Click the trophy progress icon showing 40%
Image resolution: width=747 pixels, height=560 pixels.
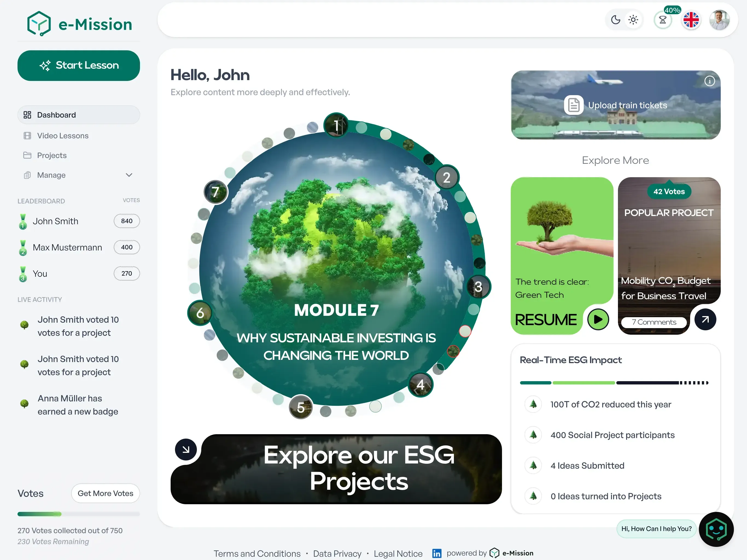coord(663,20)
